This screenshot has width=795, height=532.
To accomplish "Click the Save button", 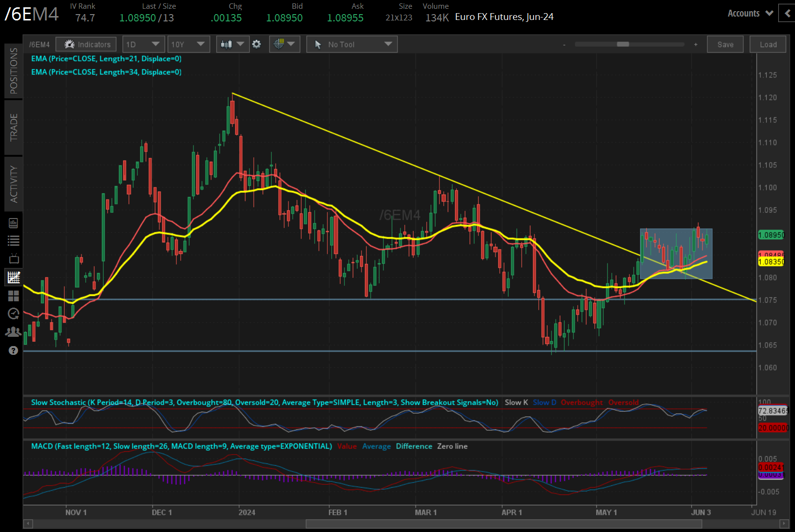I will click(x=725, y=44).
